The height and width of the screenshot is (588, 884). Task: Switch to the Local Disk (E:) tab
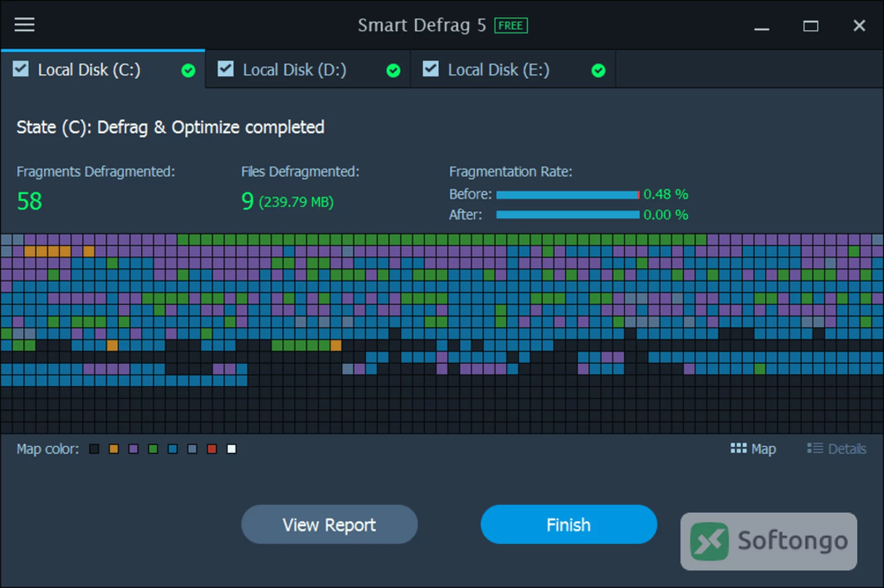(512, 69)
